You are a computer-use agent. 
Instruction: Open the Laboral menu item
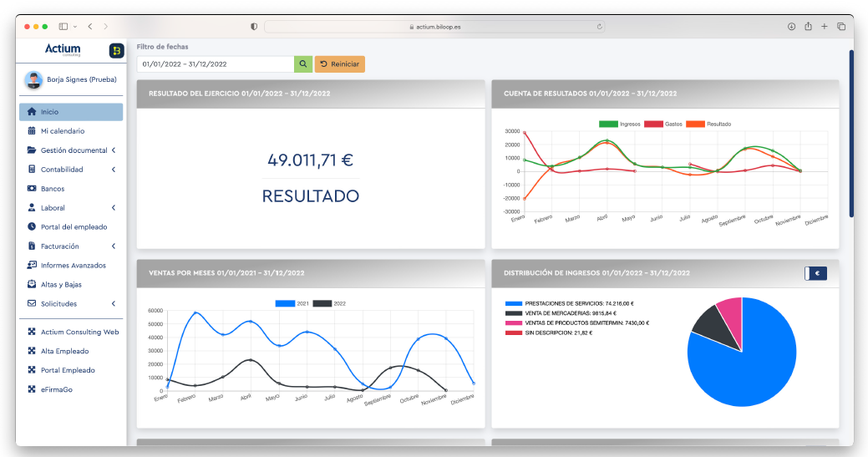[x=53, y=208]
